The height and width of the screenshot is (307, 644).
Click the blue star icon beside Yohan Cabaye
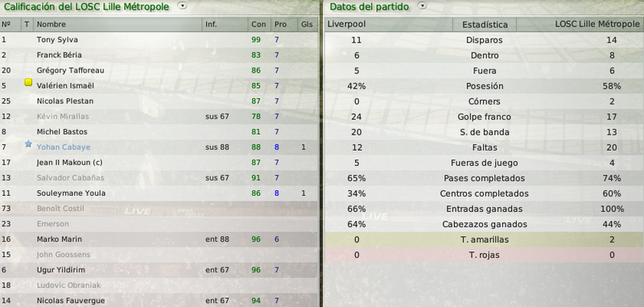pos(28,144)
